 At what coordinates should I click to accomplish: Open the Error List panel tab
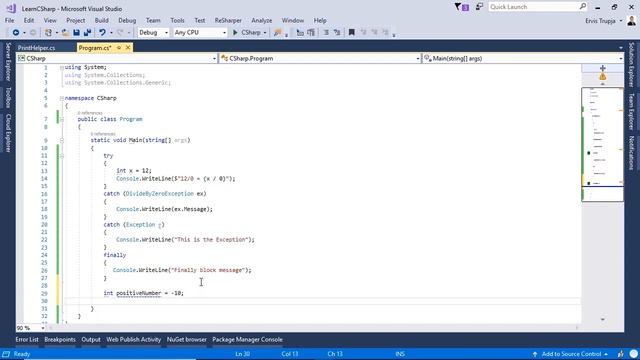tap(27, 339)
